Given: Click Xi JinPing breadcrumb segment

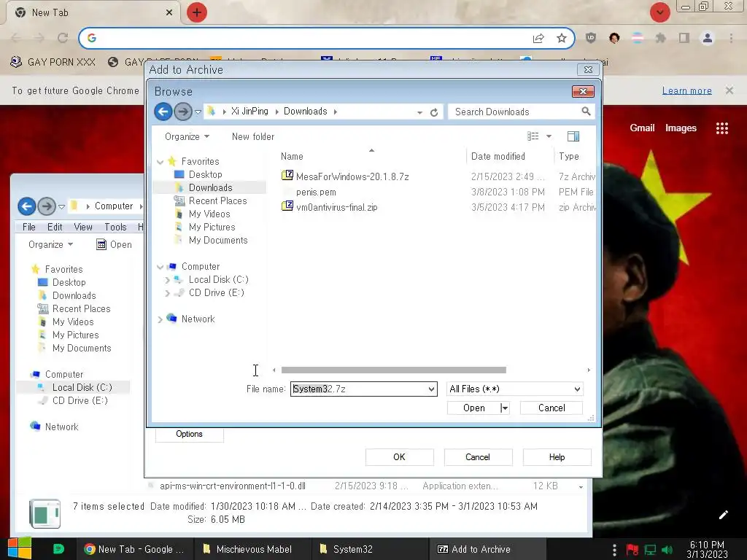Looking at the screenshot, I should pyautogui.click(x=249, y=112).
